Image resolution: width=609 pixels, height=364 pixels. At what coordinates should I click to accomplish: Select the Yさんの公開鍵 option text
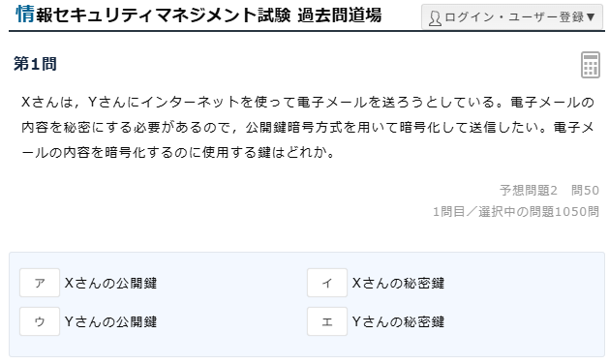coord(110,321)
